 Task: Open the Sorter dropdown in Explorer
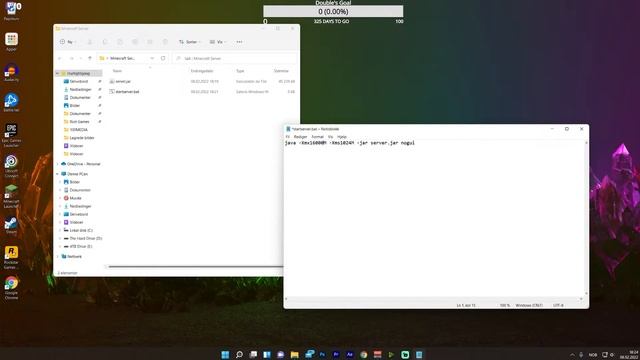tap(190, 42)
